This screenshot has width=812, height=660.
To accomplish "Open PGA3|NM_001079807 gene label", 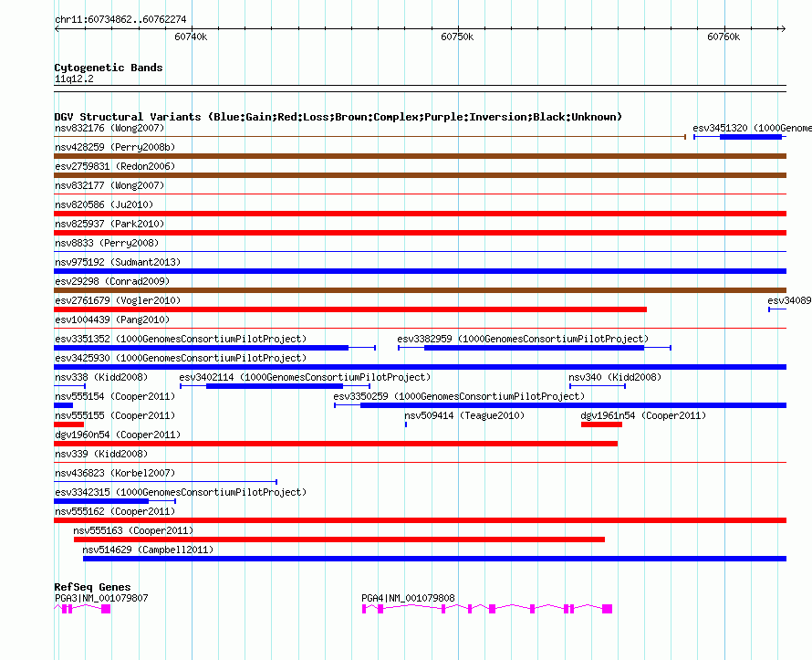I will 101,598.
